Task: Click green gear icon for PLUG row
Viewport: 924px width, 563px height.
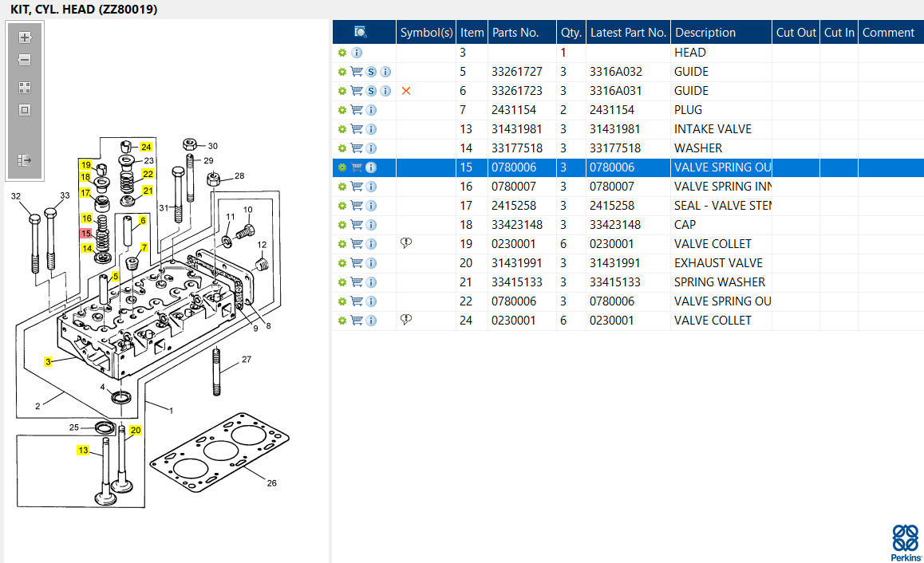Action: click(342, 110)
